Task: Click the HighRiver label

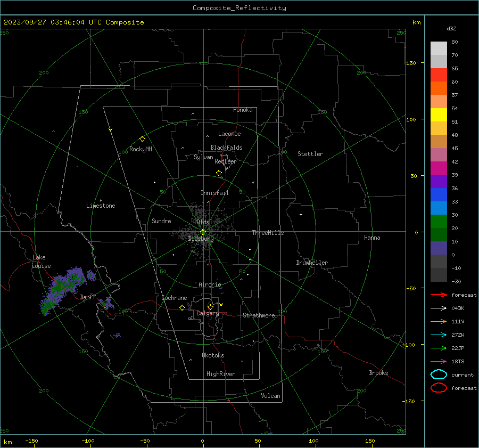Action: point(221,374)
